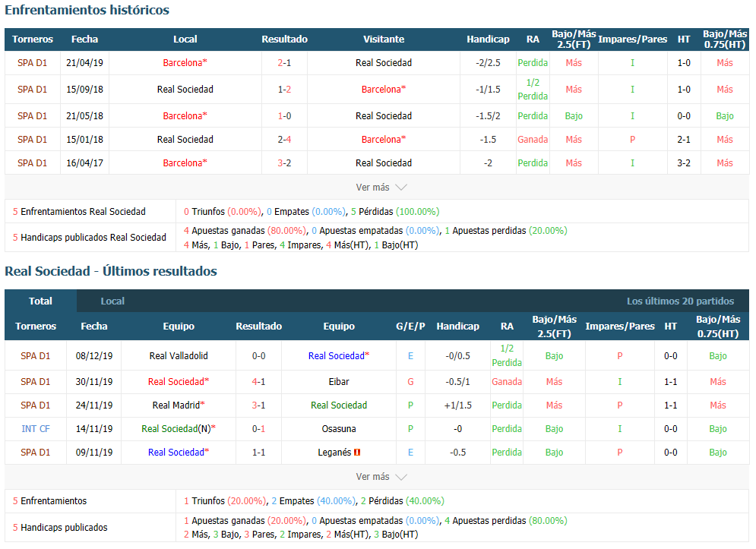Click SPA D1 label for 09/11/19 match
756x549 pixels.
click(x=36, y=453)
